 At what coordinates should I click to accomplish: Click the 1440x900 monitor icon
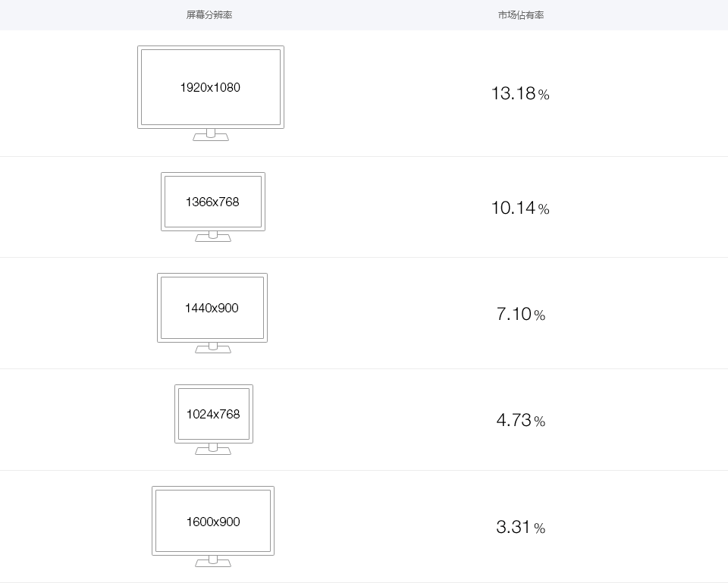point(212,313)
